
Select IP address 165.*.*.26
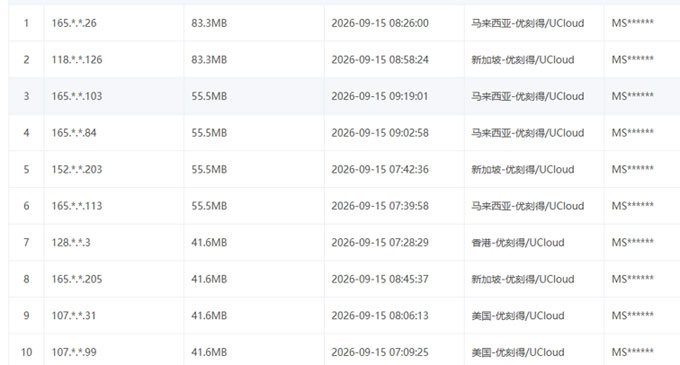pyautogui.click(x=74, y=23)
